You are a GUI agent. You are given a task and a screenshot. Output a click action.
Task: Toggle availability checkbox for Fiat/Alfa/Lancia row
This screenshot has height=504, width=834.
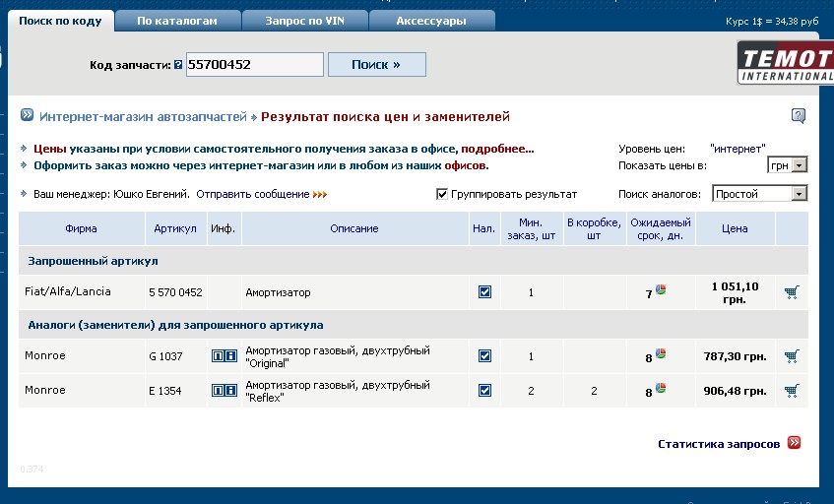click(x=484, y=292)
